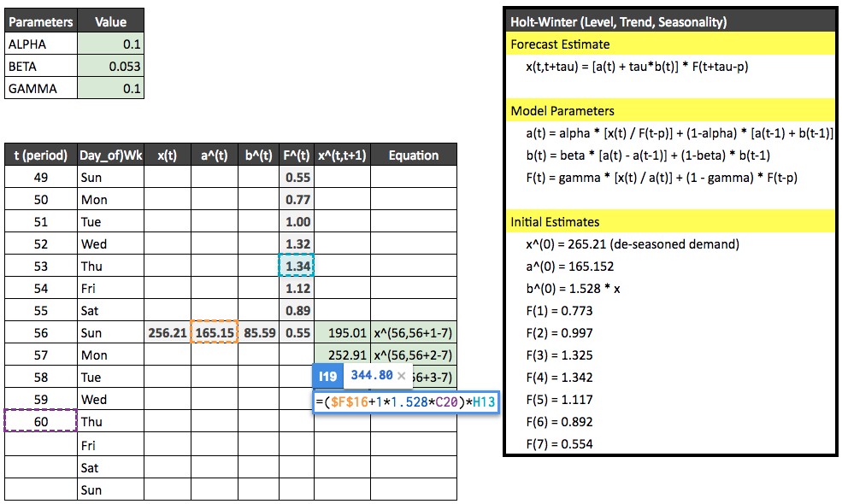
Task: Select the forecast cell showing 195.01
Action: click(x=342, y=332)
